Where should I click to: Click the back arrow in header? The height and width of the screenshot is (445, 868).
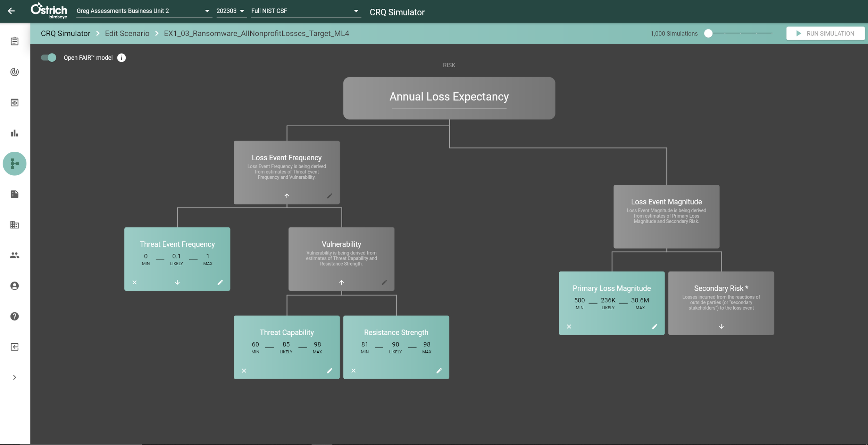coord(11,11)
